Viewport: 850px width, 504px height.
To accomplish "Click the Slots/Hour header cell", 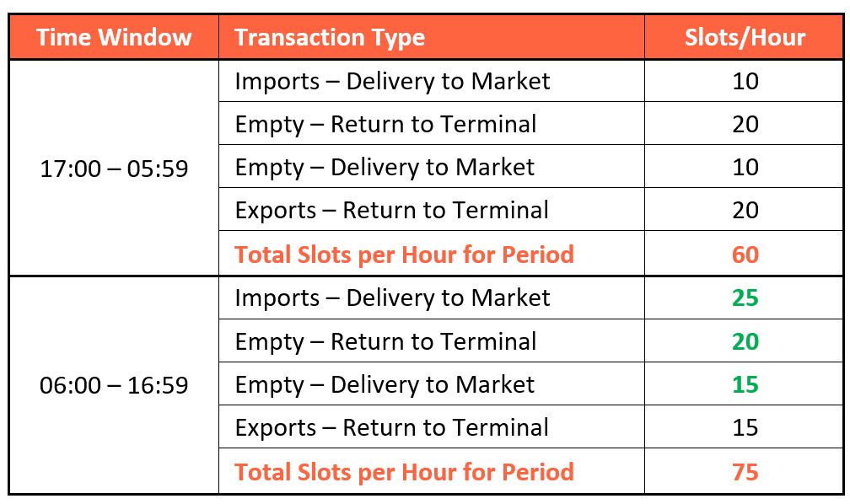I will click(x=745, y=37).
